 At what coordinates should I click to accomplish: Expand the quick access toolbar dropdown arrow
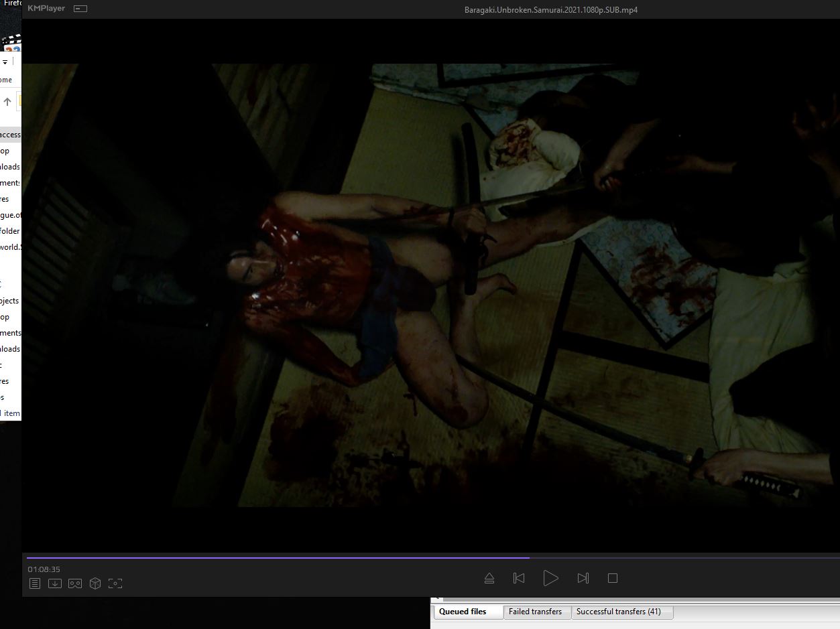click(5, 62)
